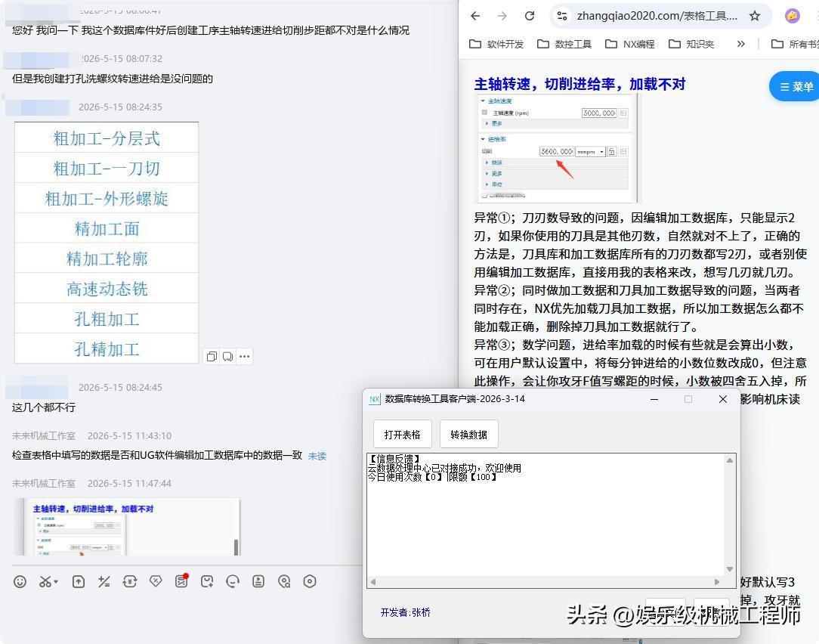
Task: Open the location search icon
Action: tap(284, 581)
